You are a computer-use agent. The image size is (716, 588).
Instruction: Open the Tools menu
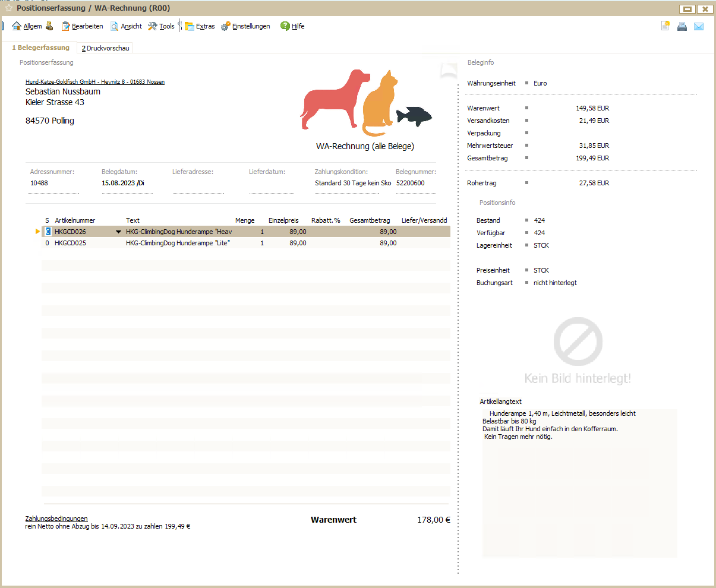pyautogui.click(x=161, y=26)
